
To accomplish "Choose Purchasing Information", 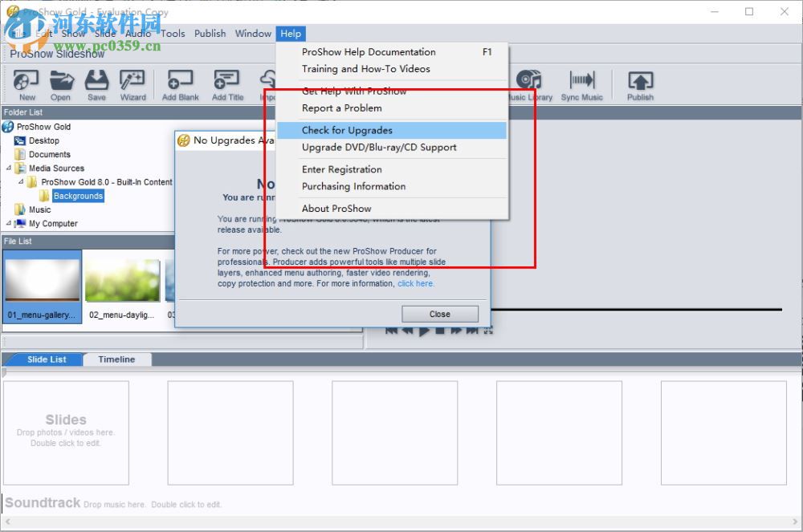I will pos(393,186).
